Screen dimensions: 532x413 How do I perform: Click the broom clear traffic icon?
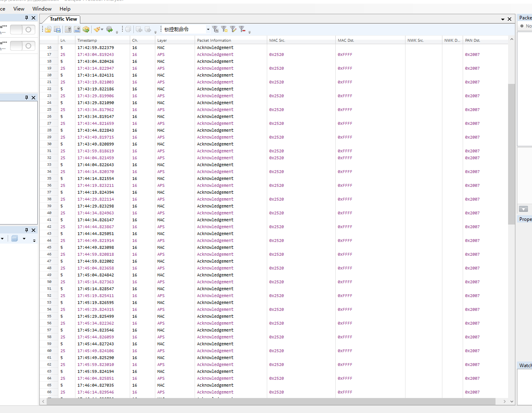click(x=97, y=29)
